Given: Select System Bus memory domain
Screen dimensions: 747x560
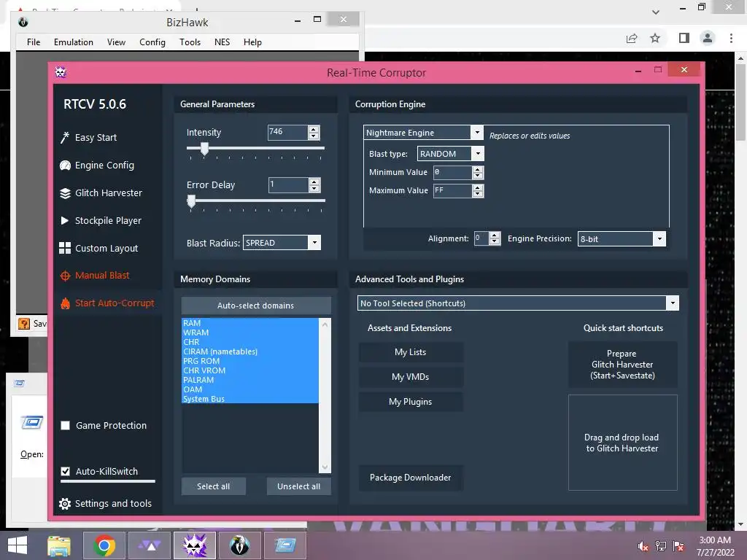Looking at the screenshot, I should [x=250, y=399].
